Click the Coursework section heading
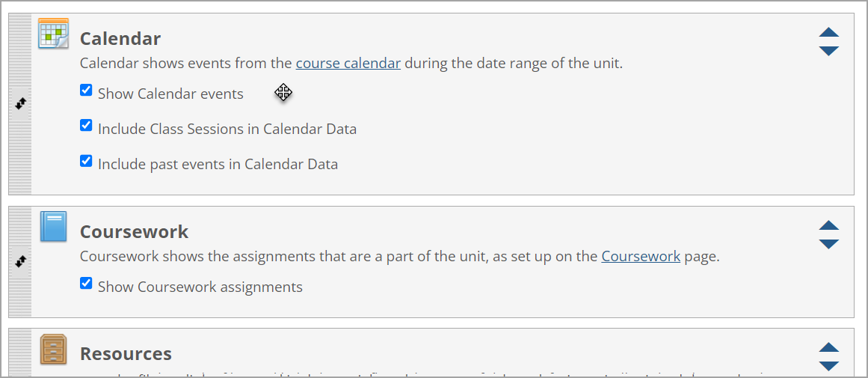This screenshot has height=378, width=868. point(134,231)
